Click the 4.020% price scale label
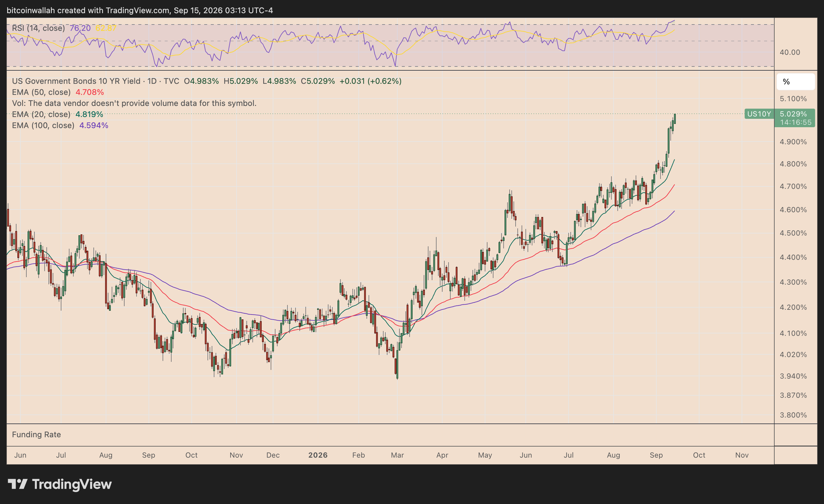 pos(793,354)
